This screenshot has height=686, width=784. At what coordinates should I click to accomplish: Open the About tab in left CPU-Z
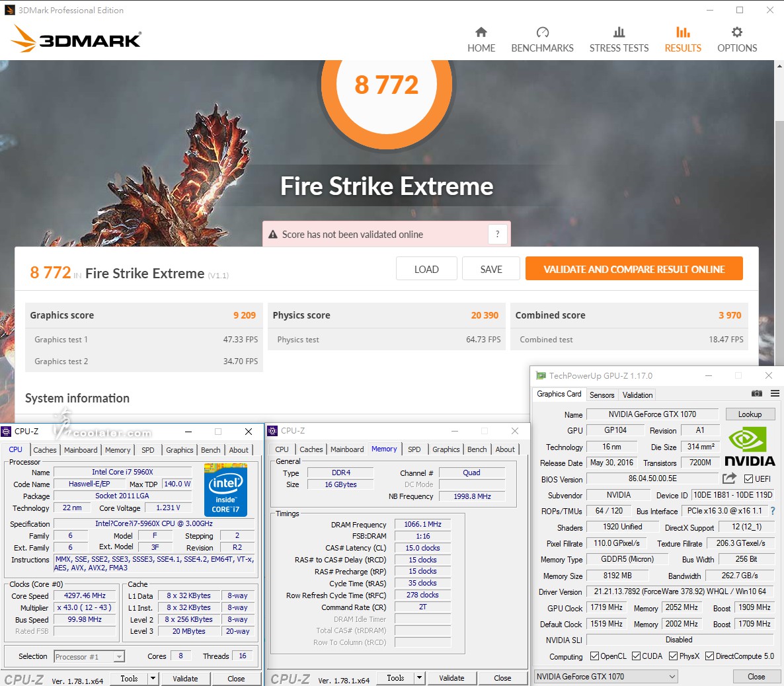tap(239, 450)
